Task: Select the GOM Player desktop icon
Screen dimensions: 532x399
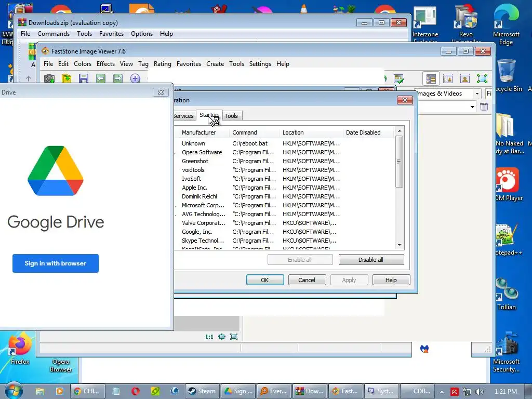Action: [508, 184]
